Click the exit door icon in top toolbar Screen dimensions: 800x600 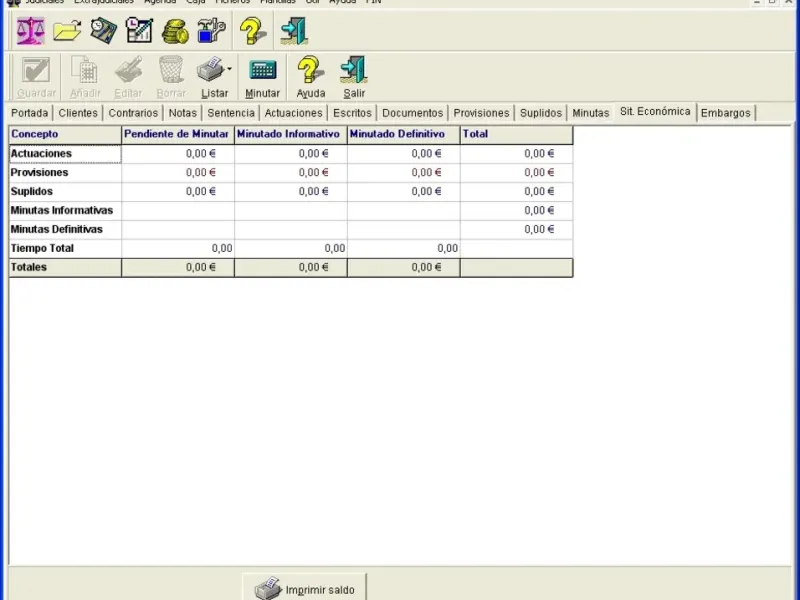point(294,31)
